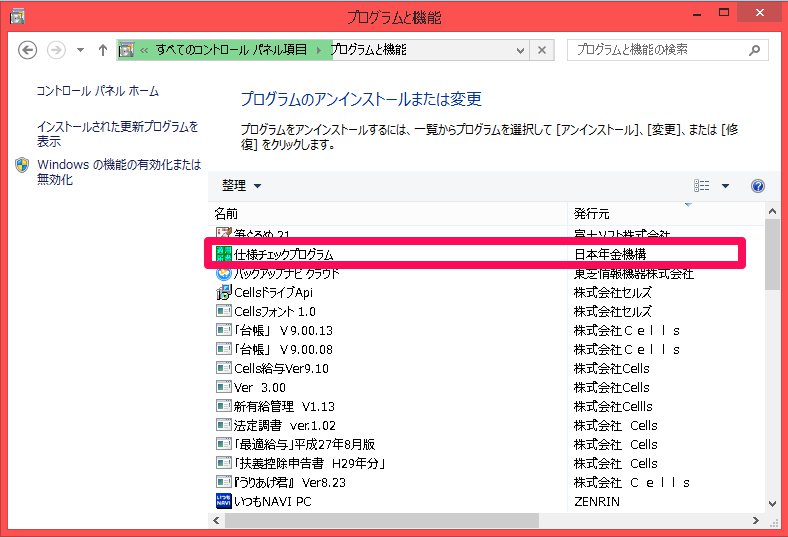
Task: Sort list by 名前 column header
Action: click(387, 213)
